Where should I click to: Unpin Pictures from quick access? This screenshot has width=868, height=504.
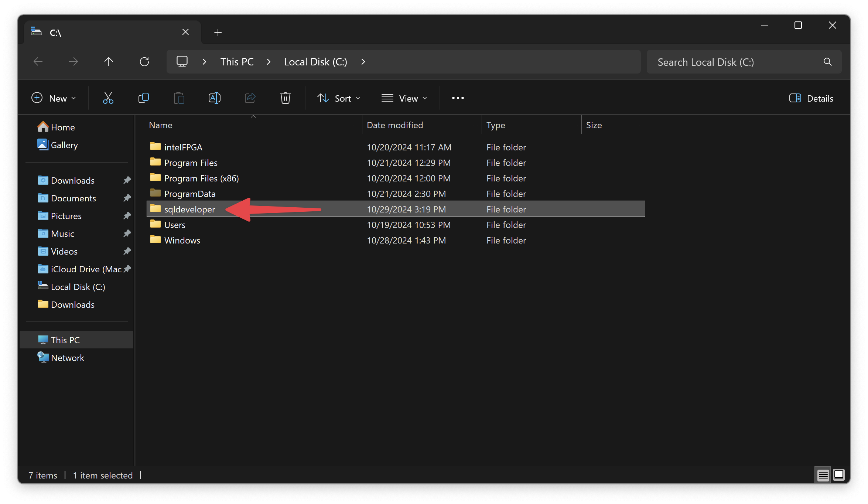pyautogui.click(x=127, y=216)
